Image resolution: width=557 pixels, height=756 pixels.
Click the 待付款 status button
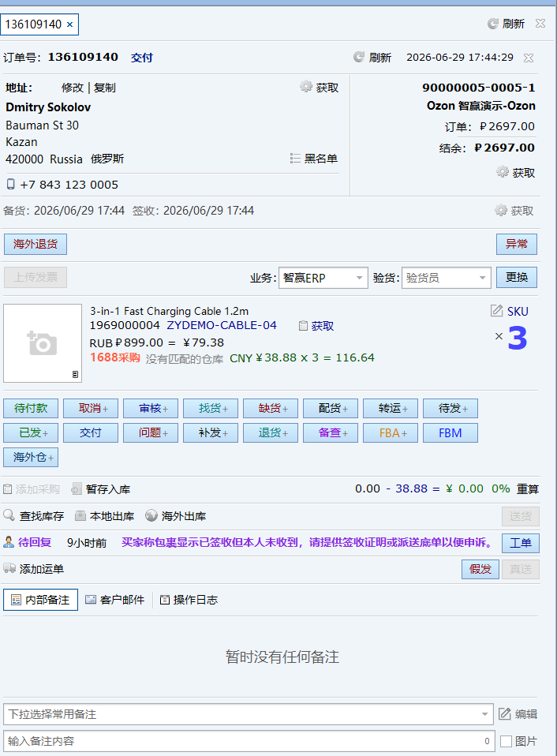[x=31, y=408]
